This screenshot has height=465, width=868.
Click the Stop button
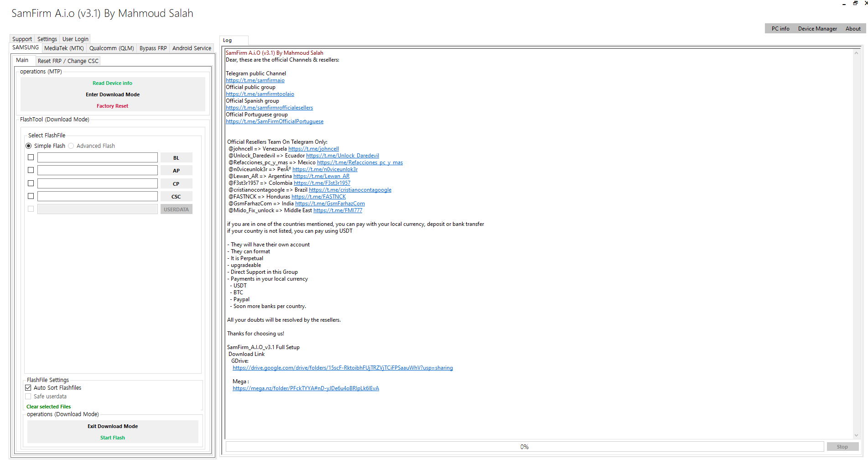pyautogui.click(x=842, y=447)
